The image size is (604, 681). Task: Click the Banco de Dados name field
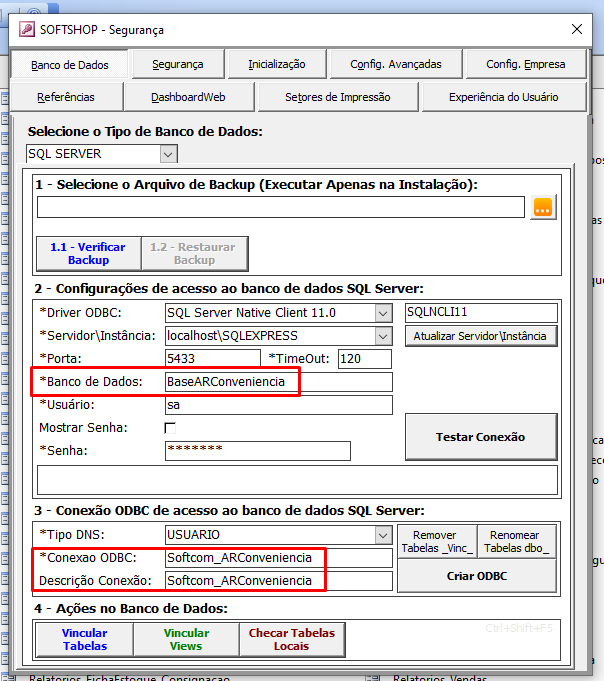(278, 382)
